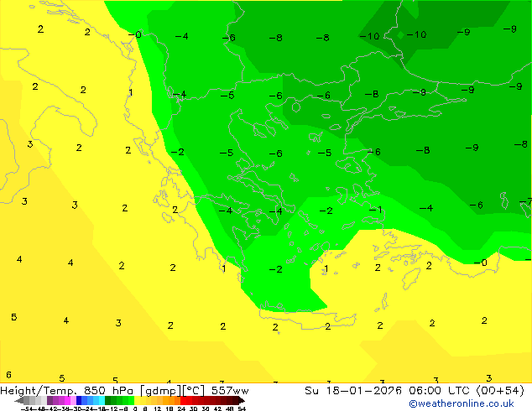
Task: Click the [°C] unit label
Action: [194, 391]
